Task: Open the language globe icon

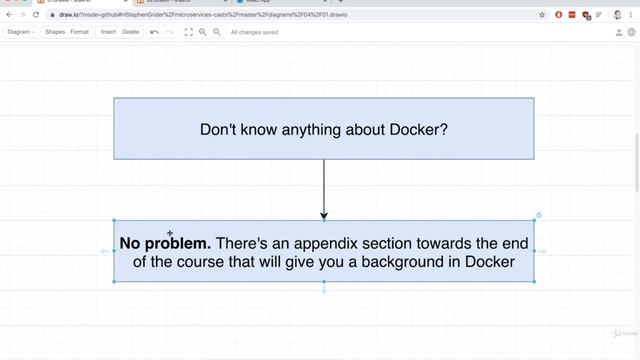Action: 631,32
